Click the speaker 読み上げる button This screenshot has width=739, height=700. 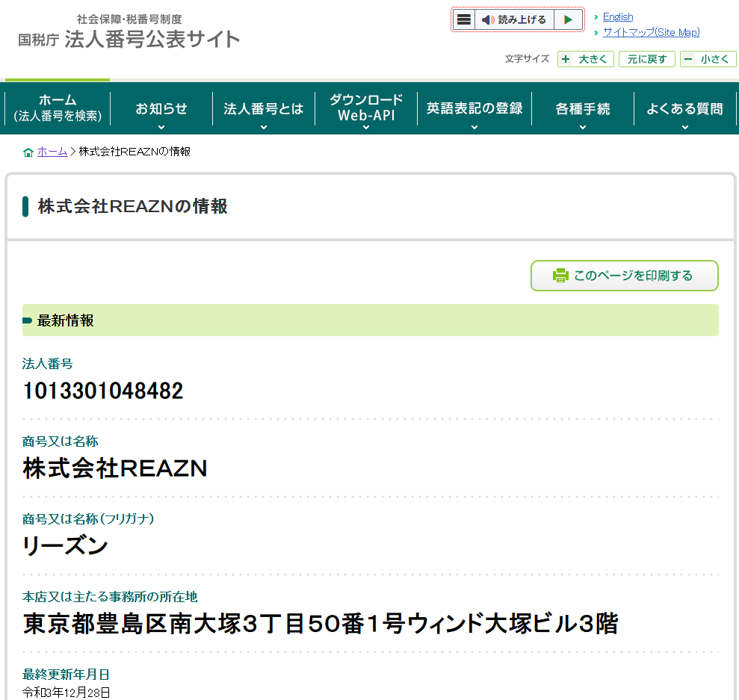pos(514,19)
